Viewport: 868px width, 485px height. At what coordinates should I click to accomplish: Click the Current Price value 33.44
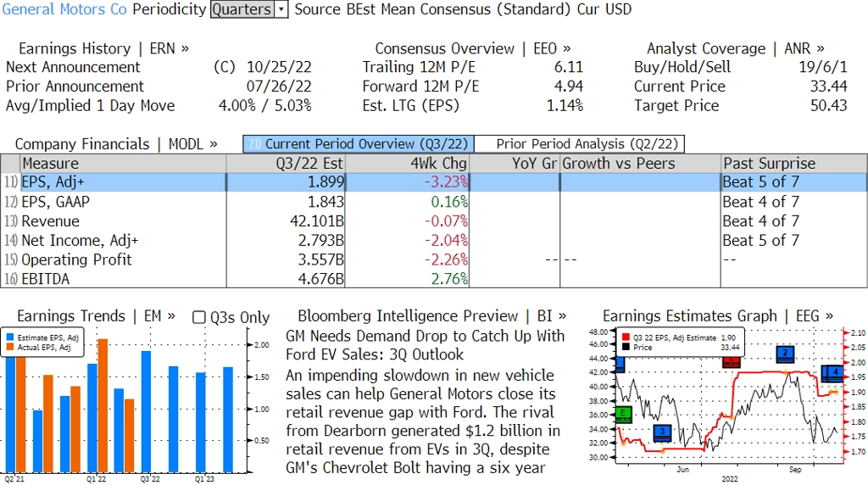click(x=829, y=86)
